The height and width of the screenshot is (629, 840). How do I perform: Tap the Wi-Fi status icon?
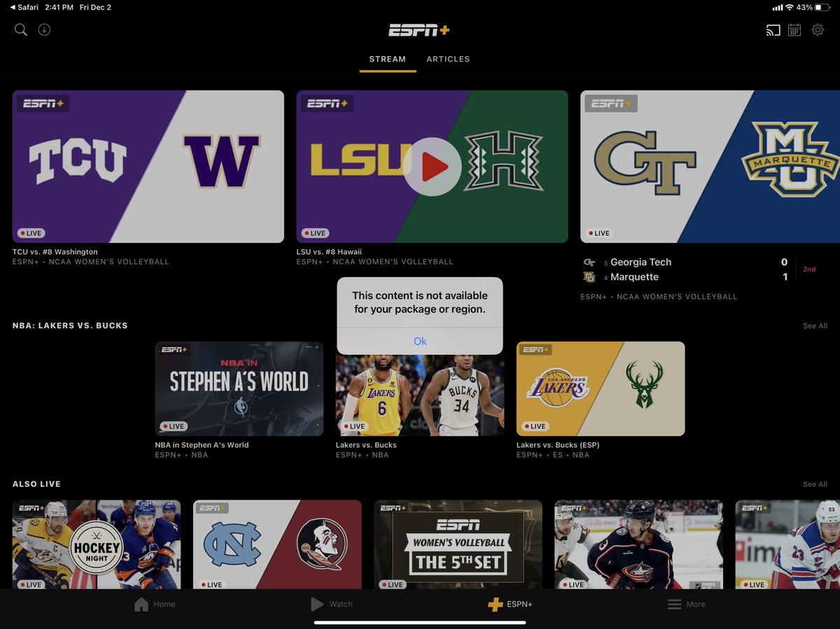coord(789,7)
